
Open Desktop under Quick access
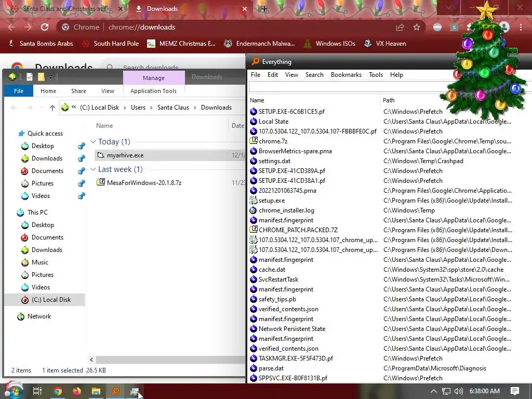tap(43, 146)
